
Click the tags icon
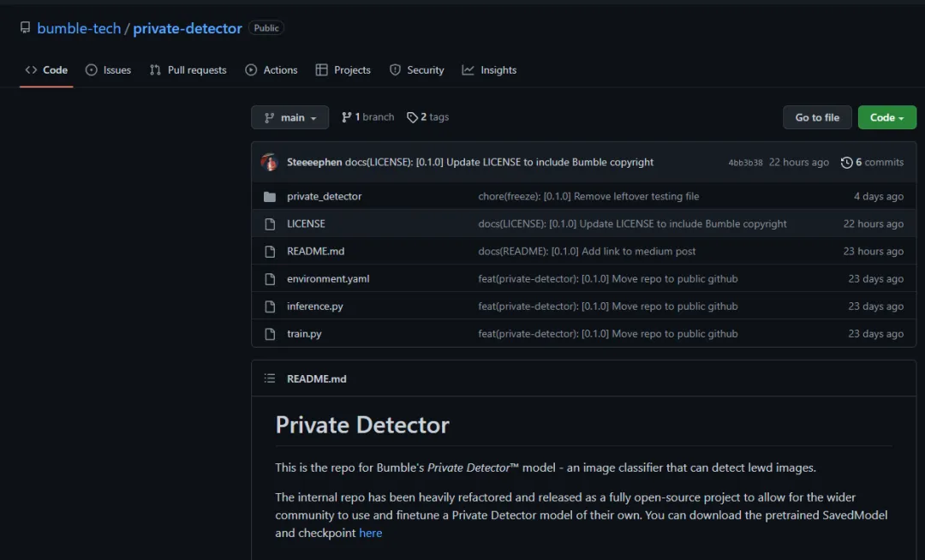tap(412, 117)
